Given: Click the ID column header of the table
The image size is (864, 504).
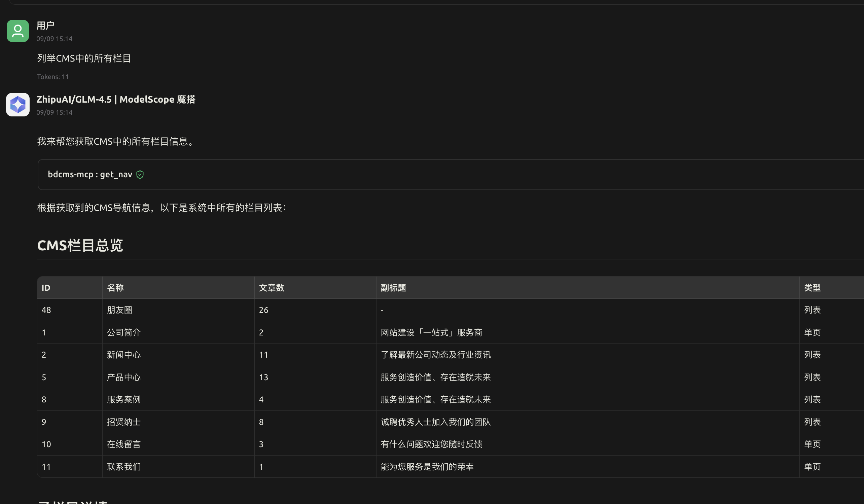Looking at the screenshot, I should point(46,288).
